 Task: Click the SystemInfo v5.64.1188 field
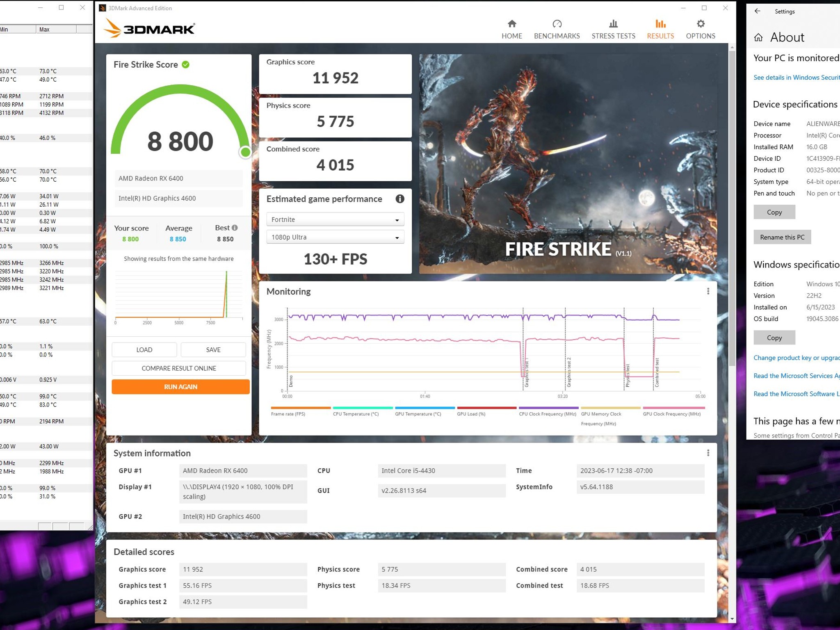coord(640,487)
